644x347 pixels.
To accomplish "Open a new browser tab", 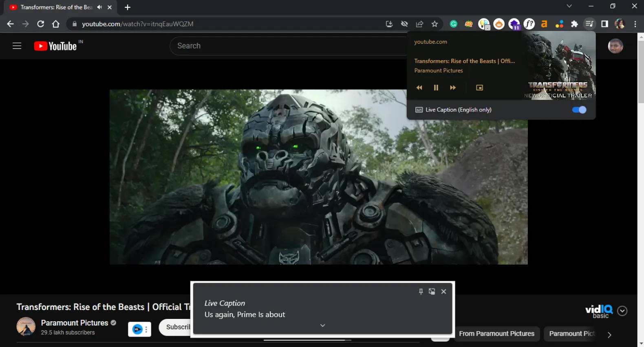I will pos(128,7).
